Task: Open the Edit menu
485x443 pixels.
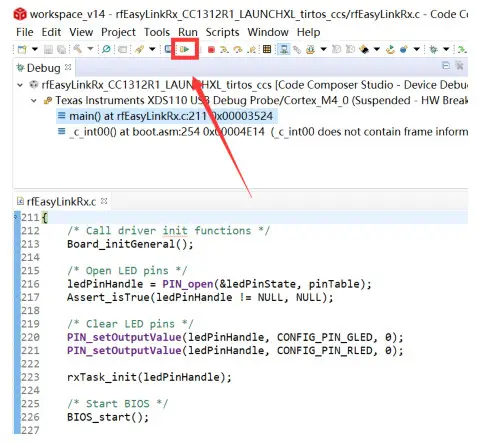Action: pyautogui.click(x=51, y=32)
